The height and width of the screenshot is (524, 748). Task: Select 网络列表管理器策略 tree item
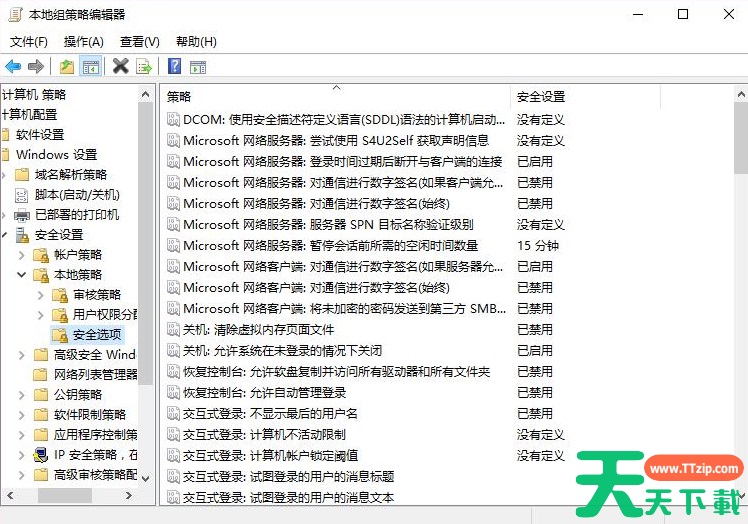(95, 375)
